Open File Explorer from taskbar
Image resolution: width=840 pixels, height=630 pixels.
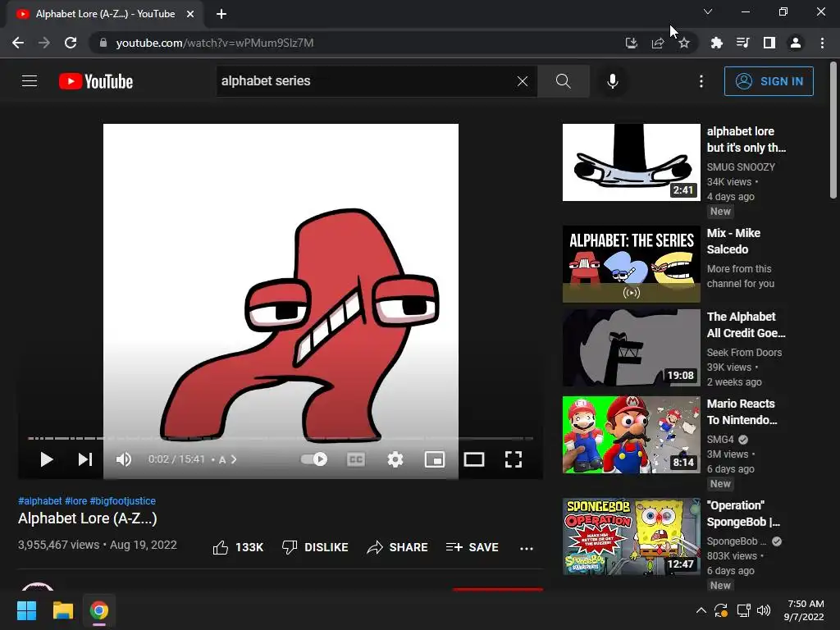coord(62,610)
